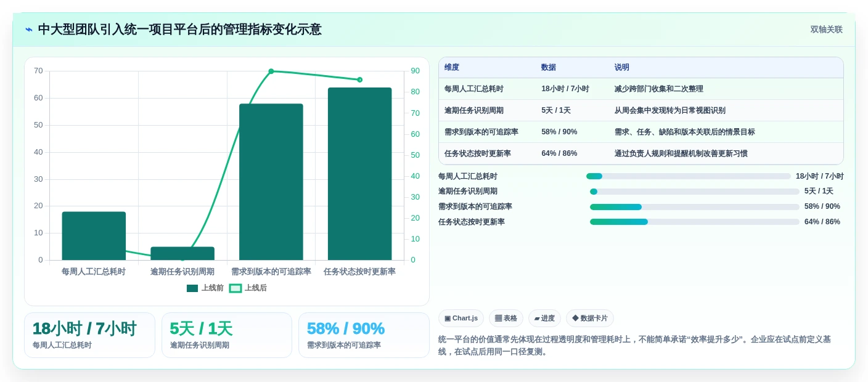Click the Chart.js tag chip
Image resolution: width=868 pixels, height=382 pixels.
(461, 319)
